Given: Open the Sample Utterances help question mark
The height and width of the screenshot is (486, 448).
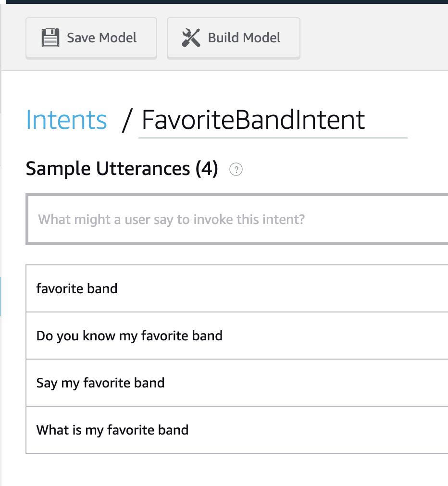Looking at the screenshot, I should point(236,169).
